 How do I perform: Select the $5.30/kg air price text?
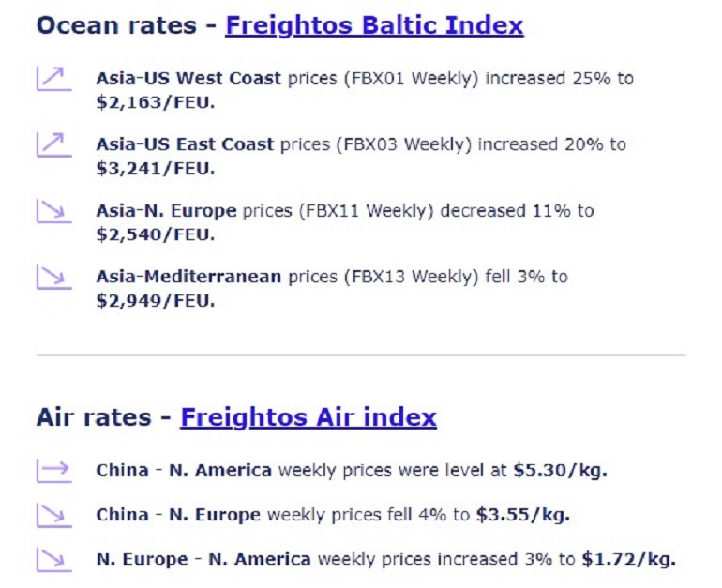point(561,471)
